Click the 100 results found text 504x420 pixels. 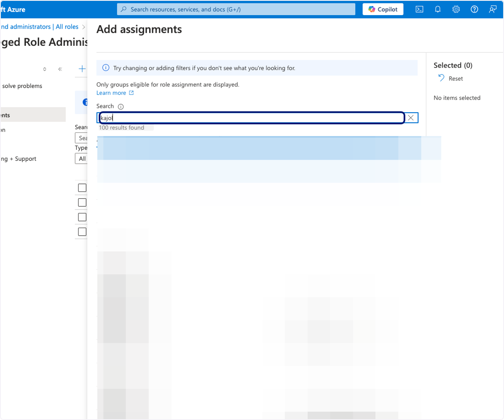121,128
